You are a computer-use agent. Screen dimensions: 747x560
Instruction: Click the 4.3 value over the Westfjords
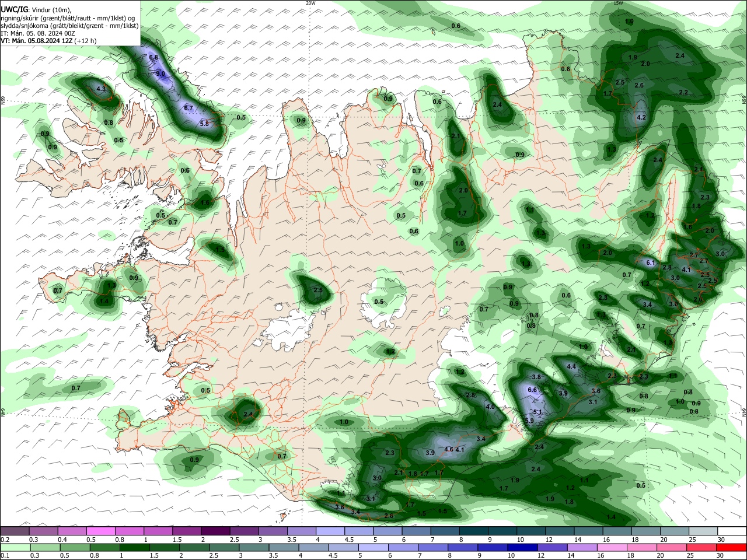101,89
